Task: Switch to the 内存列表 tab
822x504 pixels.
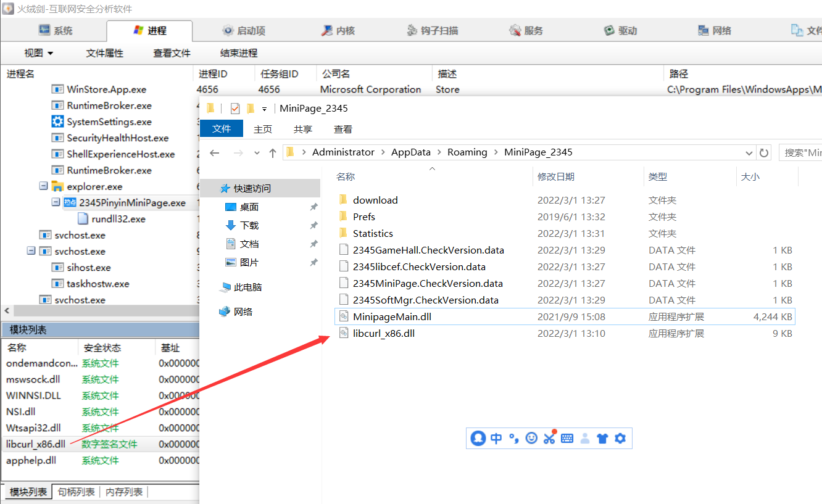Action: pos(124,492)
